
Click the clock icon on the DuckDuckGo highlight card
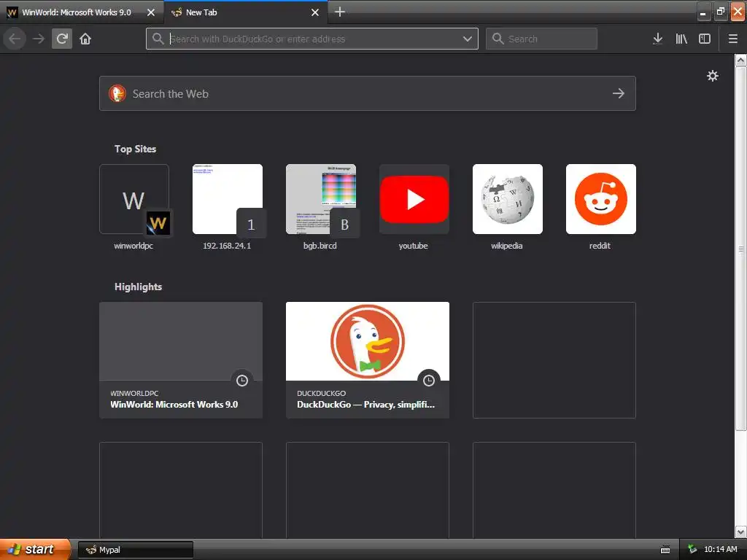click(x=429, y=380)
